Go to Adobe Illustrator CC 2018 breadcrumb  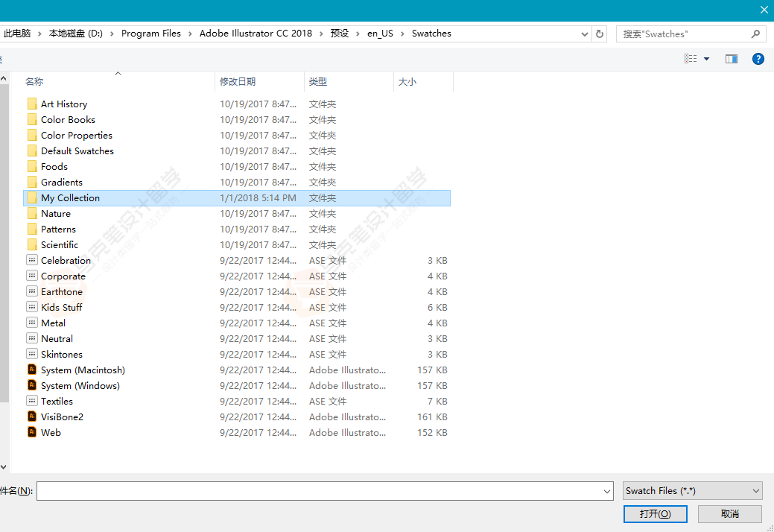click(x=256, y=34)
